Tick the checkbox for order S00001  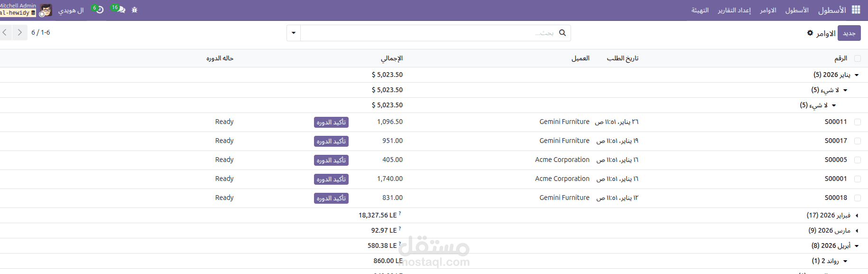click(x=857, y=179)
